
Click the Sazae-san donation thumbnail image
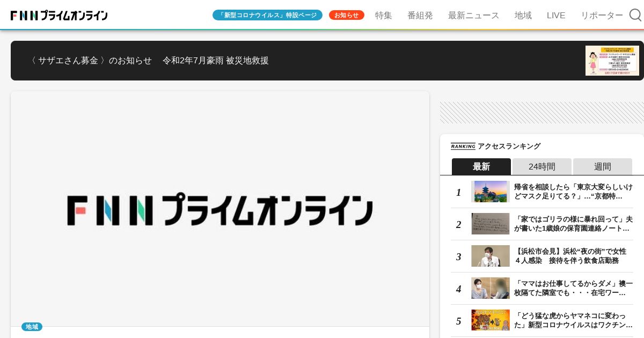pyautogui.click(x=612, y=61)
